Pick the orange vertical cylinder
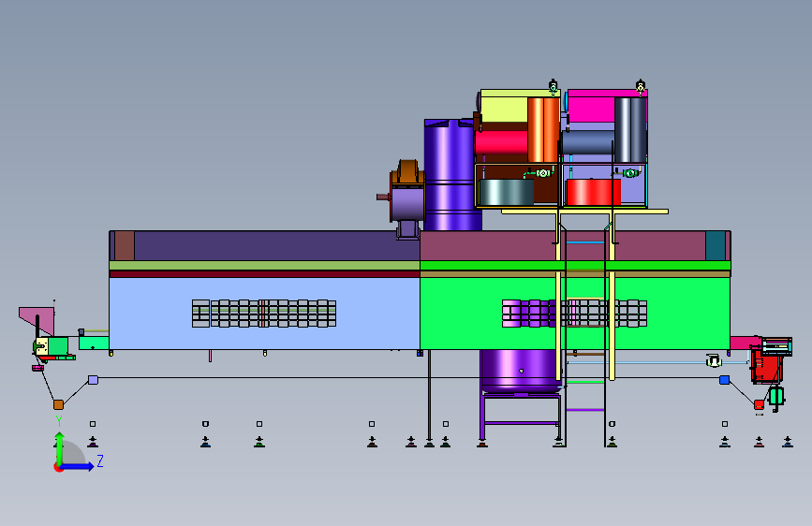The height and width of the screenshot is (526, 812). [x=543, y=129]
